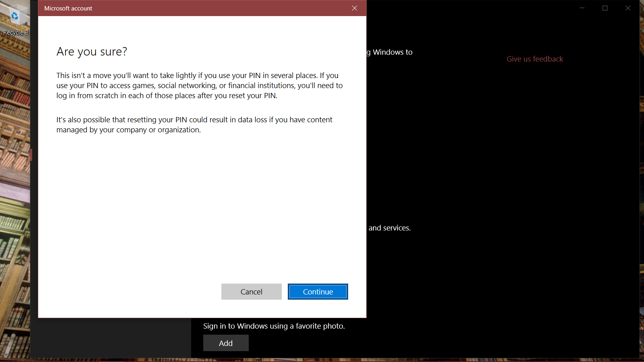644x362 pixels.
Task: Click the Continue button in the dialog
Action: pos(318,292)
